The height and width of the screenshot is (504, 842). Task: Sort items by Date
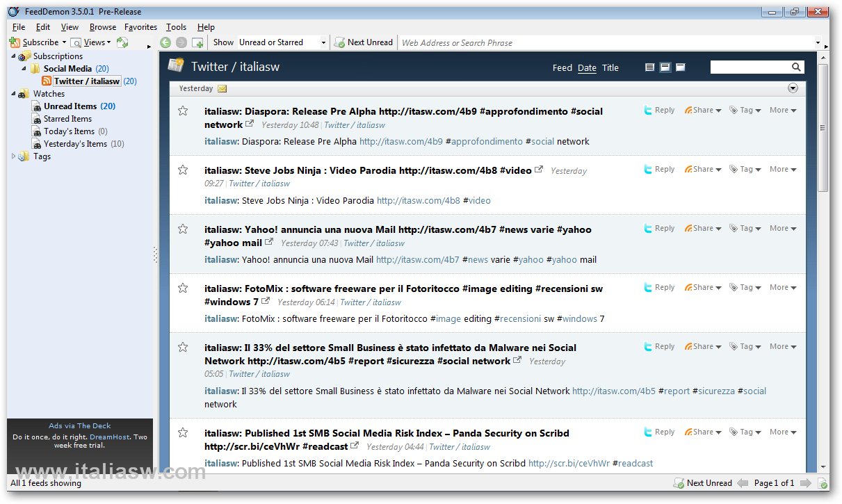tap(587, 68)
